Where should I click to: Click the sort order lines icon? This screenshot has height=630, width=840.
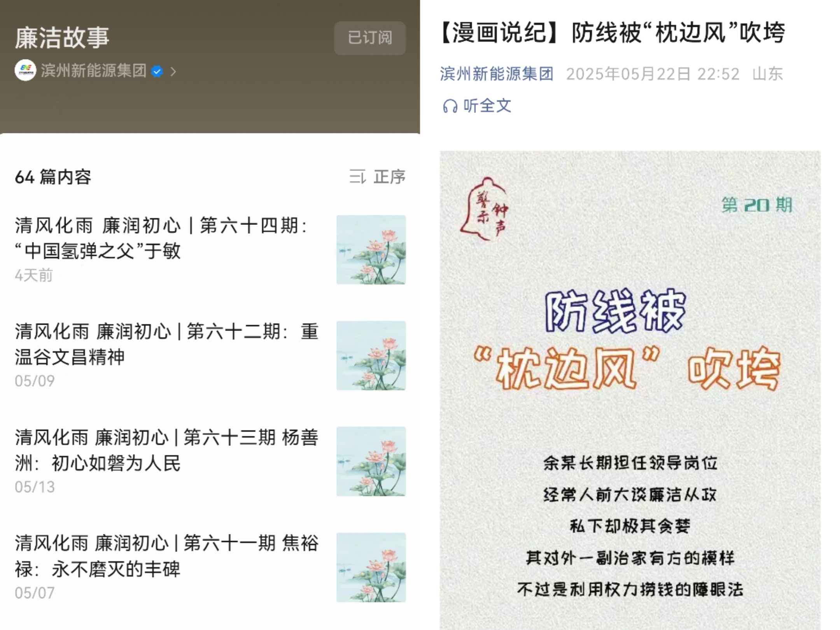pyautogui.click(x=357, y=177)
